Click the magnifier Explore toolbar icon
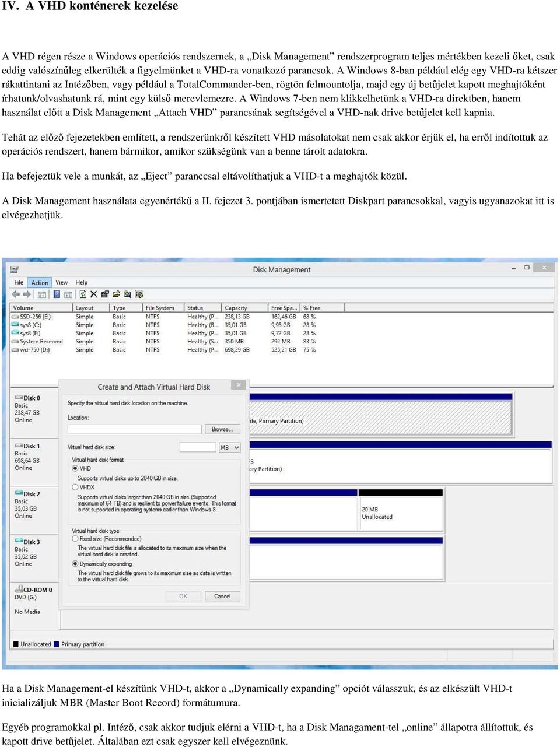Screen dimensions: 560x747 coord(127,294)
